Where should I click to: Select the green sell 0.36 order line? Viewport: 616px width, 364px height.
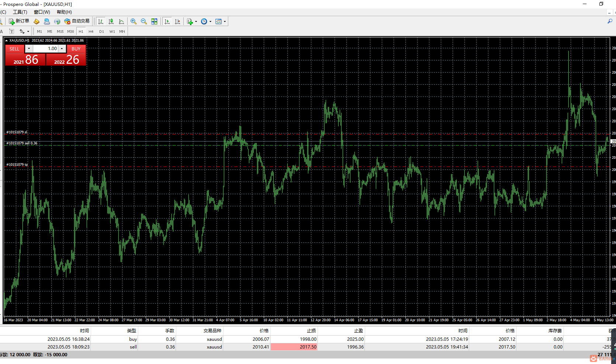[306, 145]
